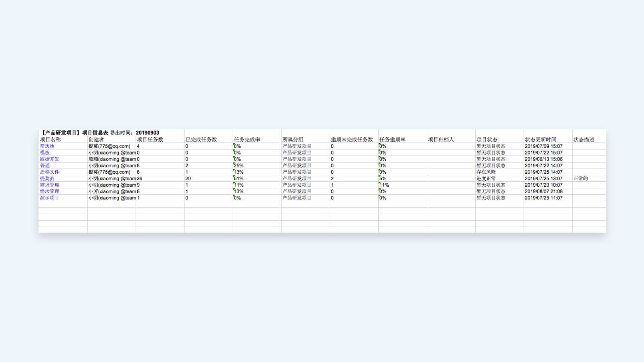Select the 项目任务数 header cell
The width and height of the screenshot is (644, 362).
[160, 139]
